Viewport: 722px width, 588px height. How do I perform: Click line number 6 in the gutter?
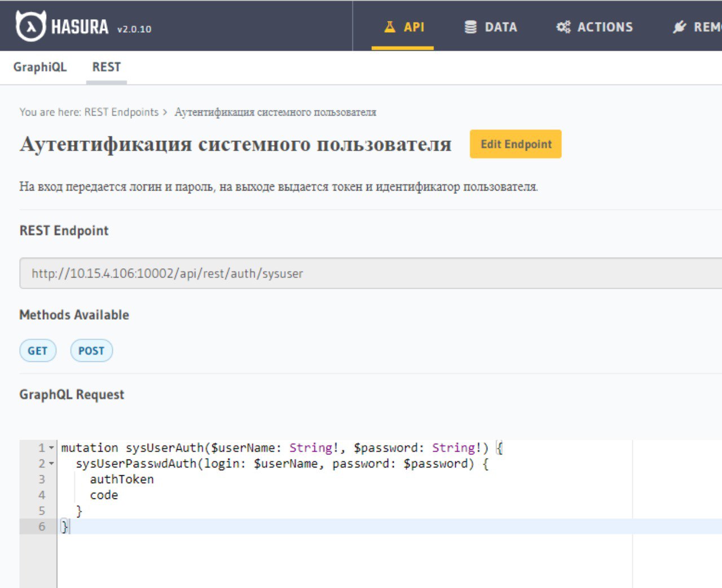pos(42,527)
